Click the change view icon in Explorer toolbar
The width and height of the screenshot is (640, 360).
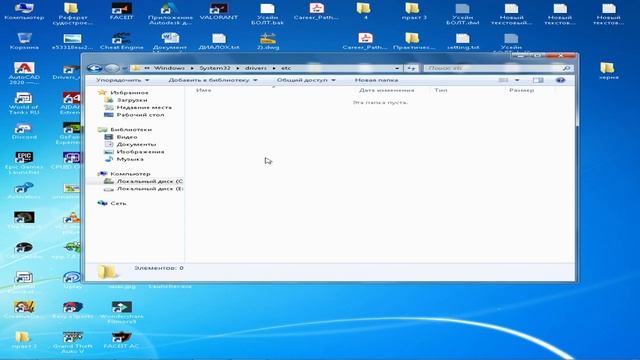click(504, 80)
